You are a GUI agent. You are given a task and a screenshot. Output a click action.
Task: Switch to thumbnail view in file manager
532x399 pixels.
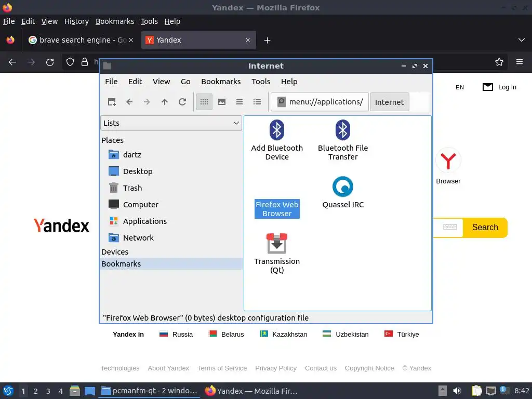click(222, 102)
